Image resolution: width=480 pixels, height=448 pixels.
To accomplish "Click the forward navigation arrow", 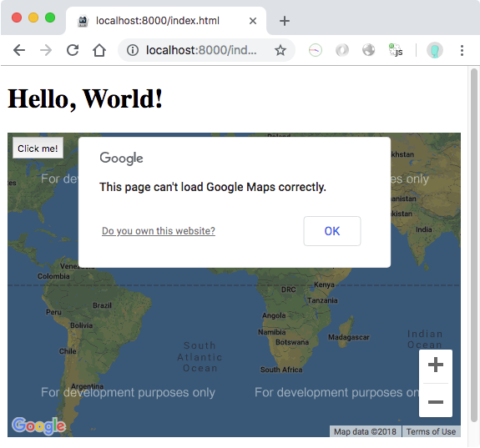I will coord(46,50).
